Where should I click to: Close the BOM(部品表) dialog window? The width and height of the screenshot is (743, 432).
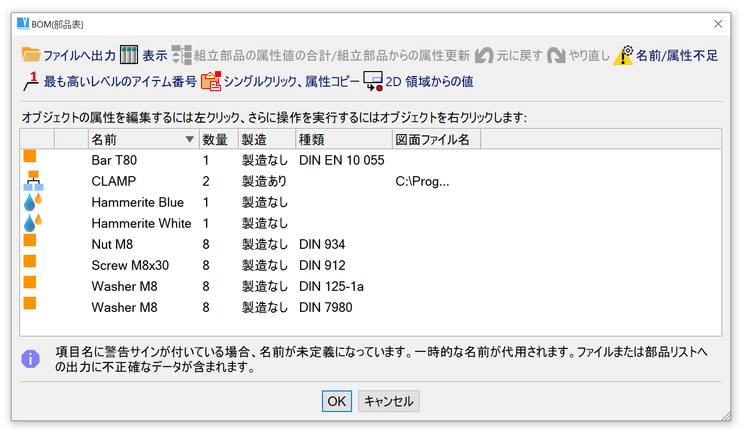coord(717,23)
